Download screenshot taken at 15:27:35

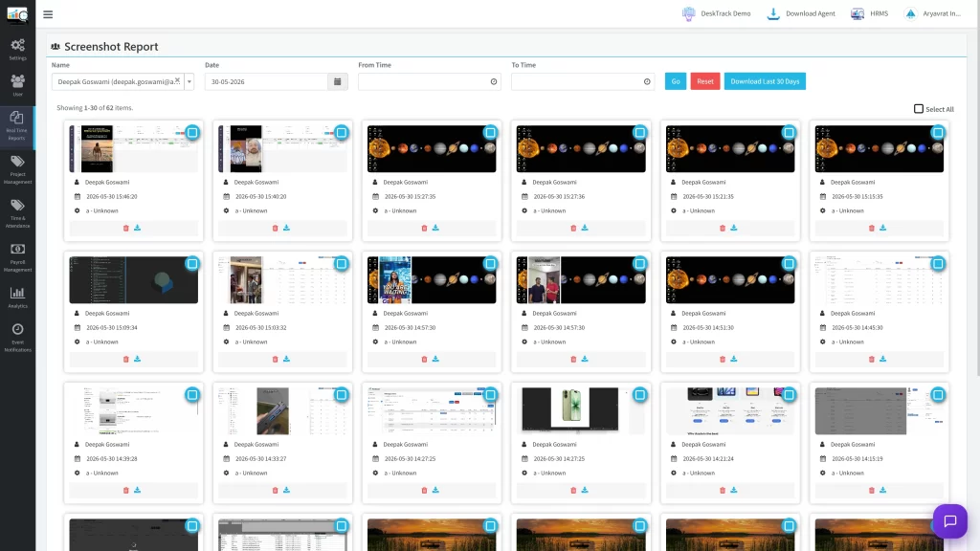coord(435,228)
